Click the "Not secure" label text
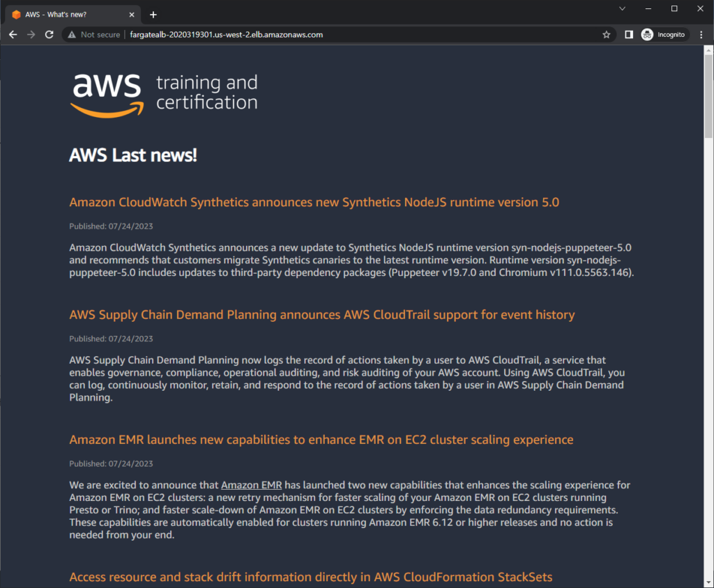 100,35
